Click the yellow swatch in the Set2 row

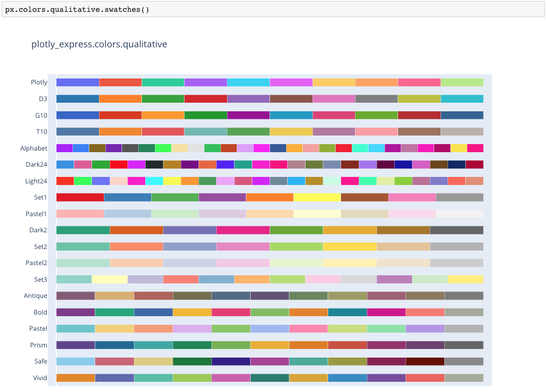coord(350,247)
